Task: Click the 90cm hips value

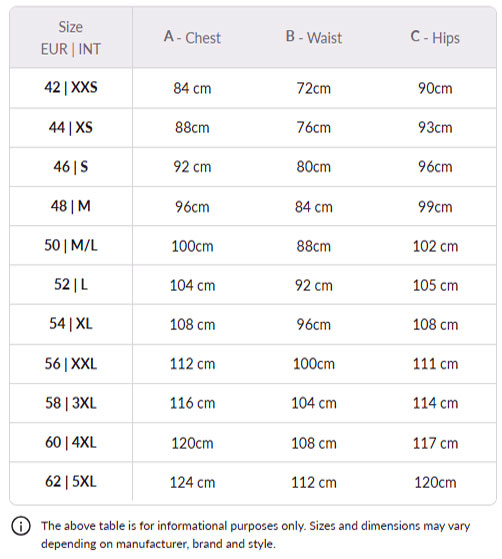Action: tap(435, 88)
